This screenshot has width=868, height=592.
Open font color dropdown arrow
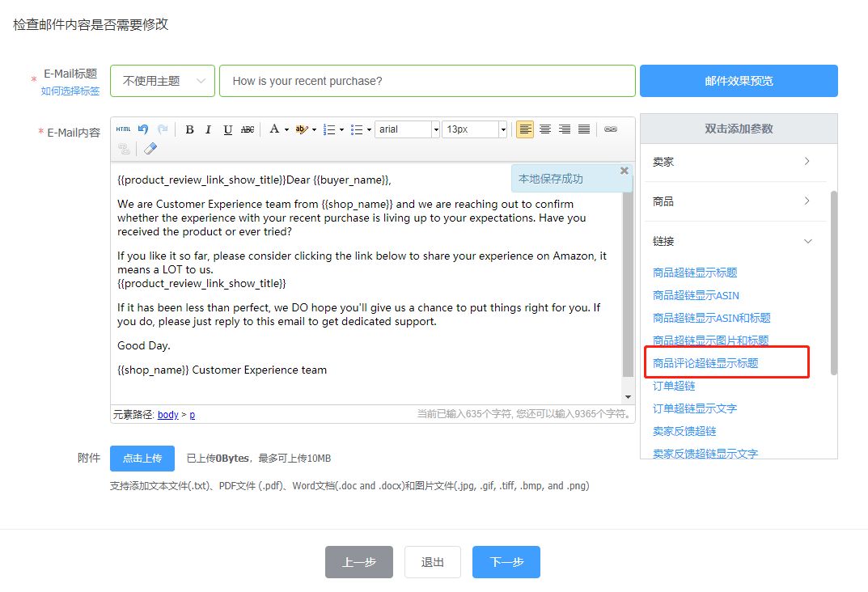tap(286, 129)
